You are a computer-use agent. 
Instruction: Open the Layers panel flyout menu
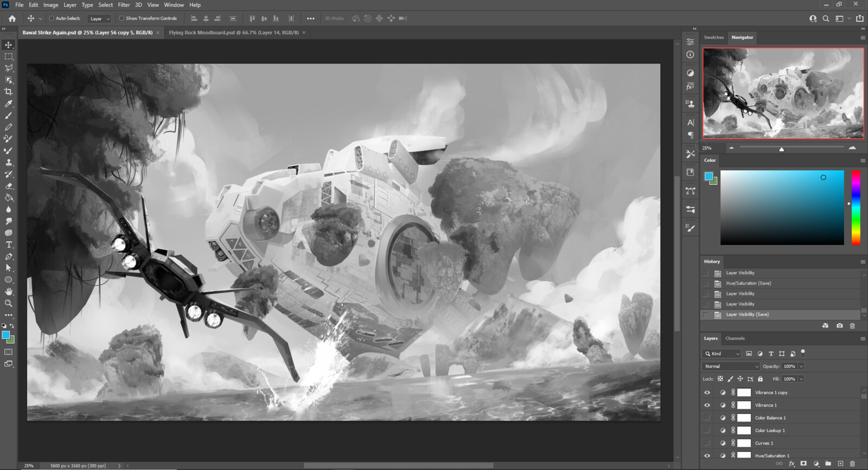click(x=863, y=339)
